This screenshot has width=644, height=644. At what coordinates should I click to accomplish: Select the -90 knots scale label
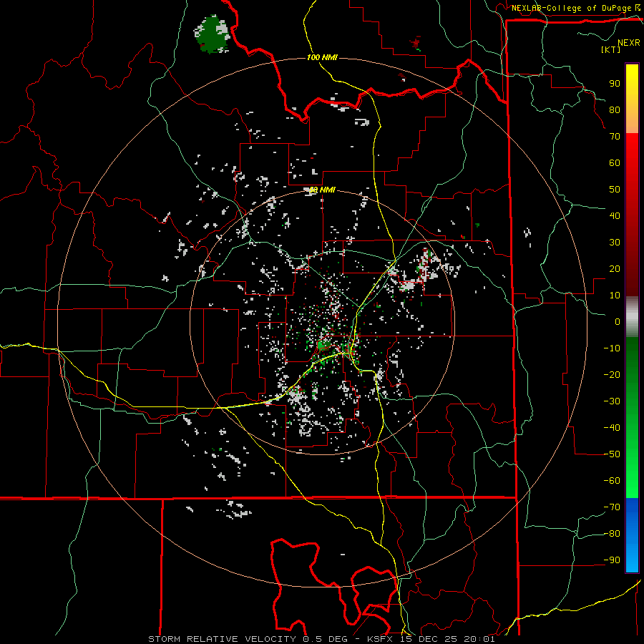click(612, 560)
